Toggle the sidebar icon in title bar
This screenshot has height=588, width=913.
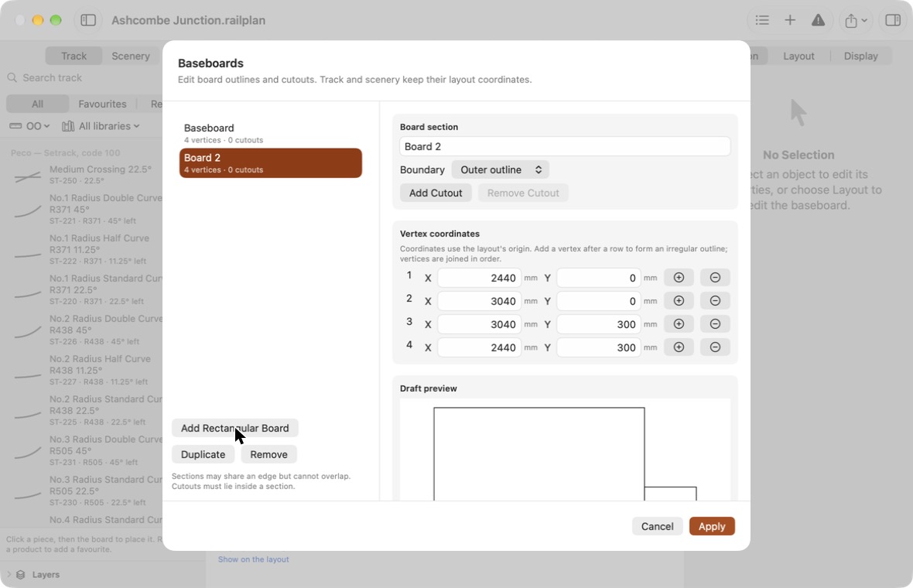(x=88, y=20)
